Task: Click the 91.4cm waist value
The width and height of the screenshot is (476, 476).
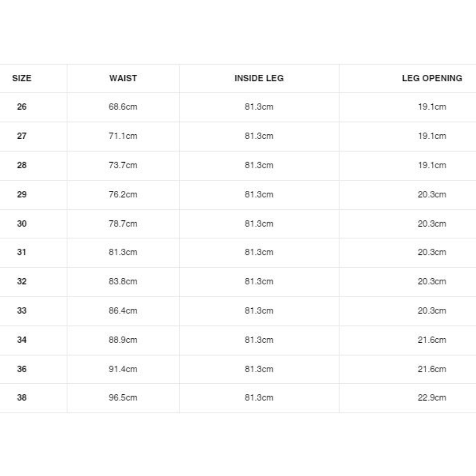Action: tap(123, 369)
